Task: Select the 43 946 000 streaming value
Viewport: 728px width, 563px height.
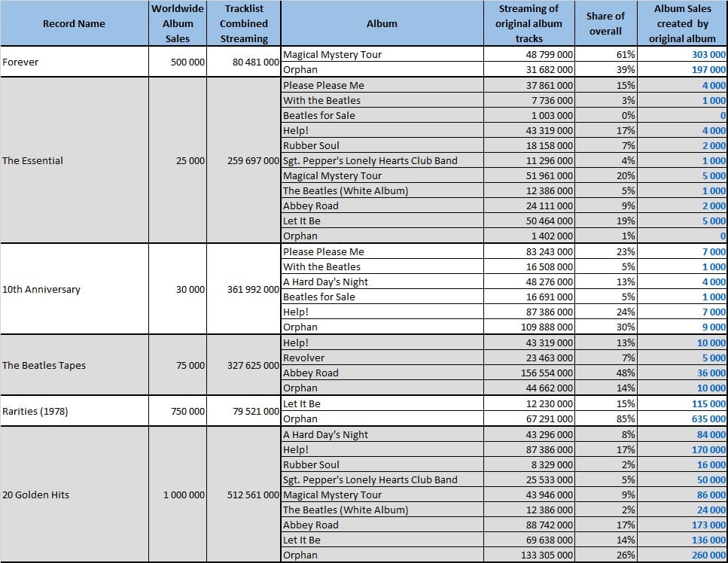Action: [528, 495]
